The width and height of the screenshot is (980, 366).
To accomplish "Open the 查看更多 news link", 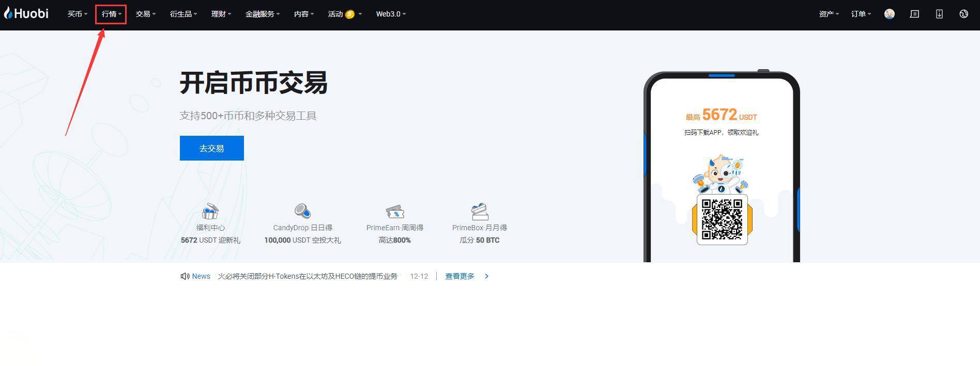I will (x=460, y=276).
